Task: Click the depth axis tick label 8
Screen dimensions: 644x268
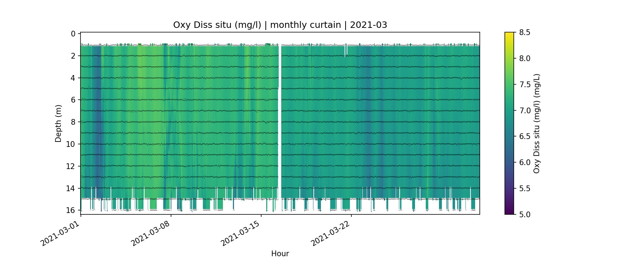Action: (x=73, y=122)
